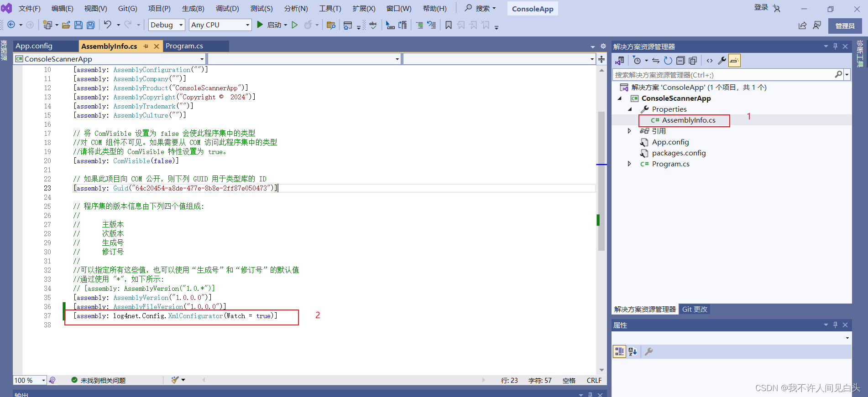Expand the 引用 references node
The height and width of the screenshot is (397, 868).
click(x=629, y=131)
